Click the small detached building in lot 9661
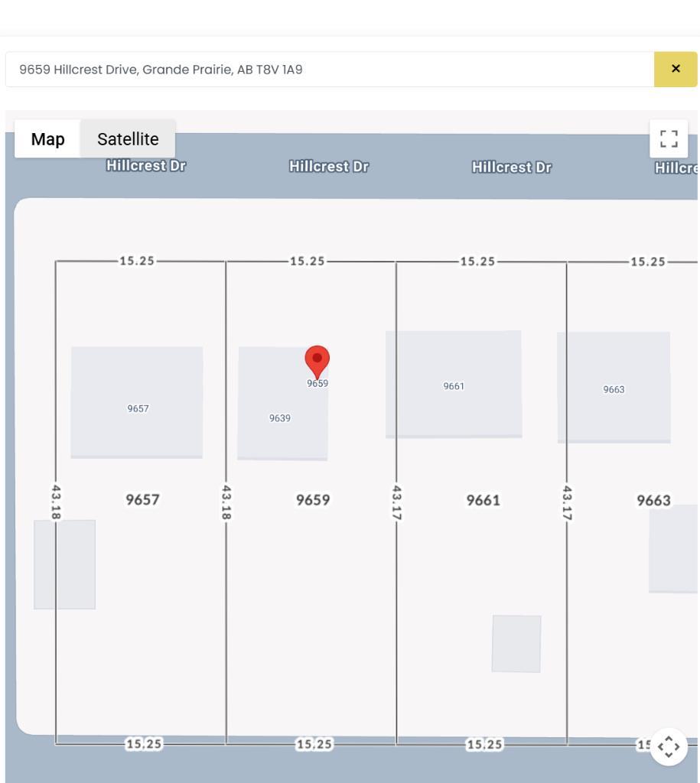 516,644
